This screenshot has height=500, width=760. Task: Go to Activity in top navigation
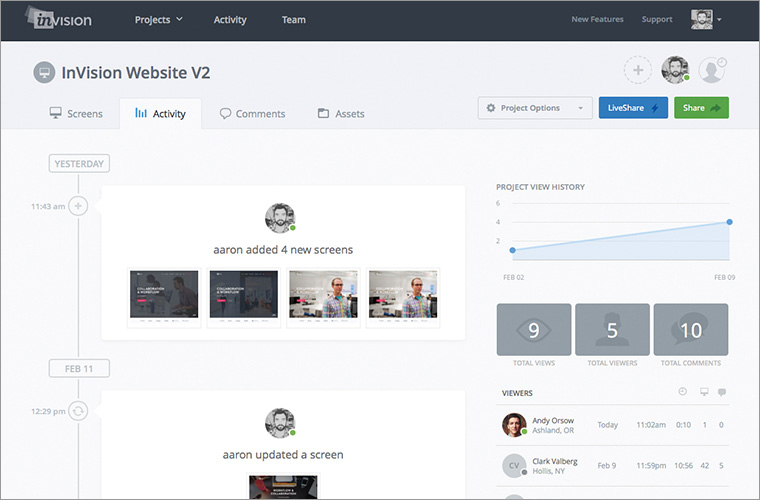pyautogui.click(x=230, y=20)
